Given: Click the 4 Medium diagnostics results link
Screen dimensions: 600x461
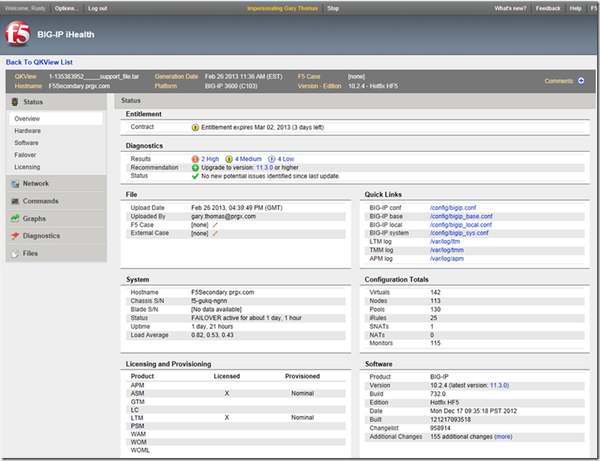Looking at the screenshot, I should (x=248, y=158).
